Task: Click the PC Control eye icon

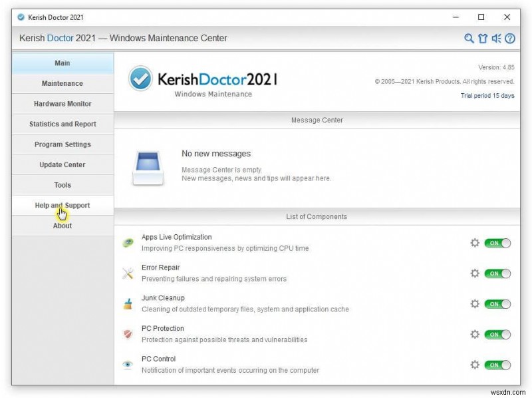Action: click(x=128, y=365)
